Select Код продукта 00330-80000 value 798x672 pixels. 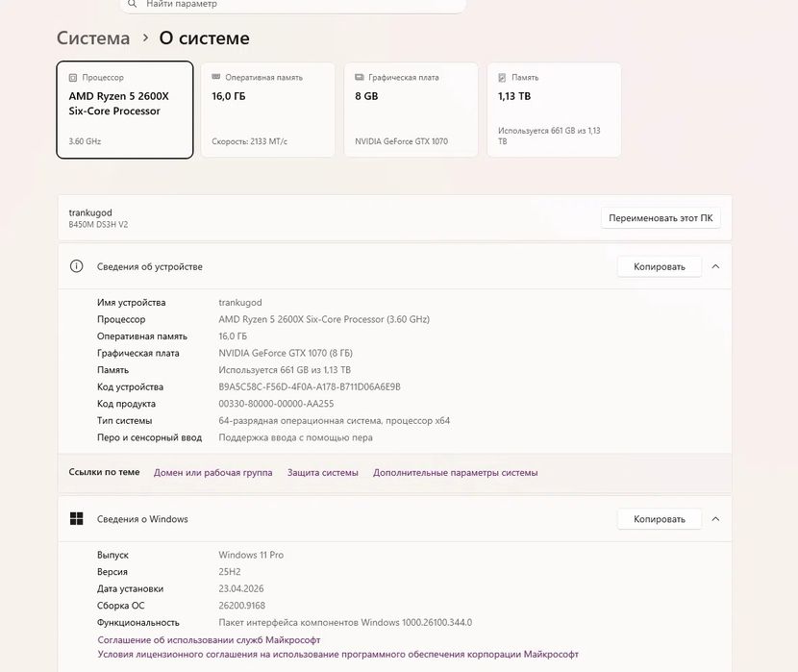tap(276, 404)
